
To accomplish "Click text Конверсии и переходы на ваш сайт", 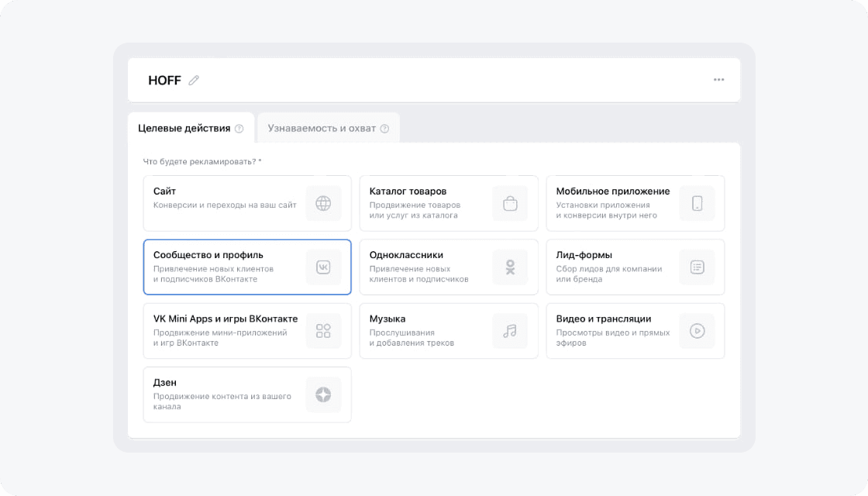I will click(225, 205).
